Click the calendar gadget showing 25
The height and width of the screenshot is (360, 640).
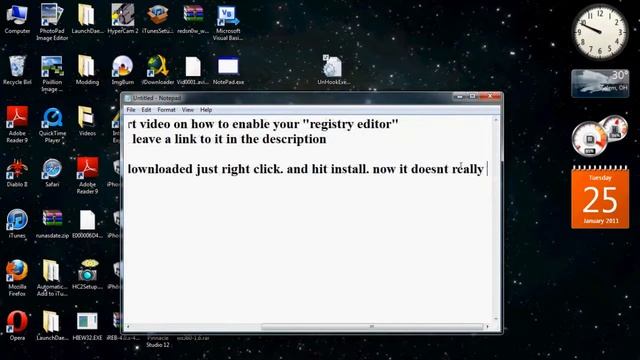click(600, 197)
